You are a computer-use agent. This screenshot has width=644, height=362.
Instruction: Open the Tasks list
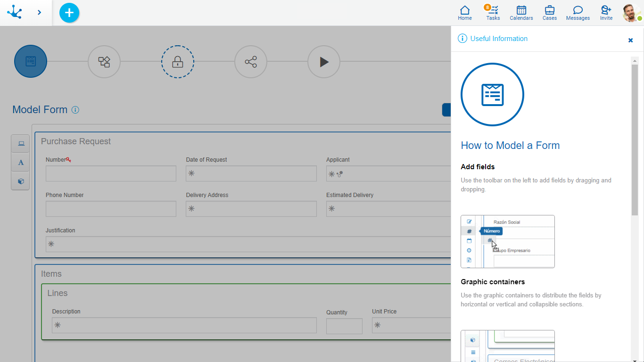(493, 13)
